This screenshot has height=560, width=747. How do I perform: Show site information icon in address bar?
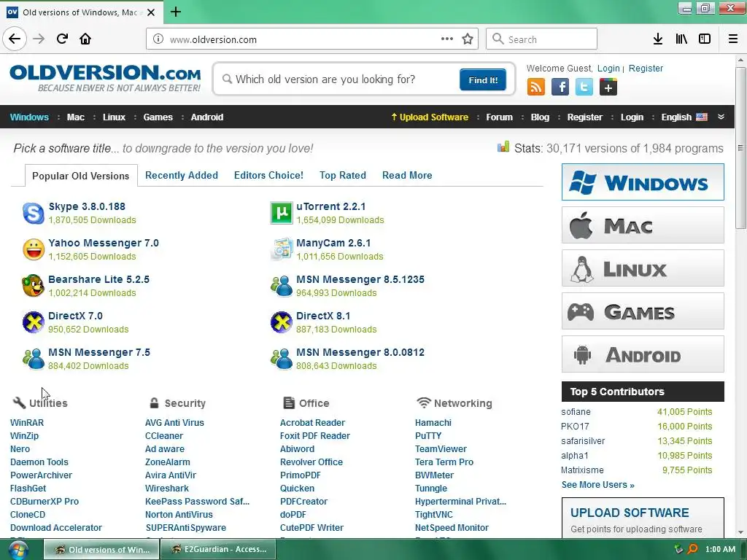(x=158, y=39)
